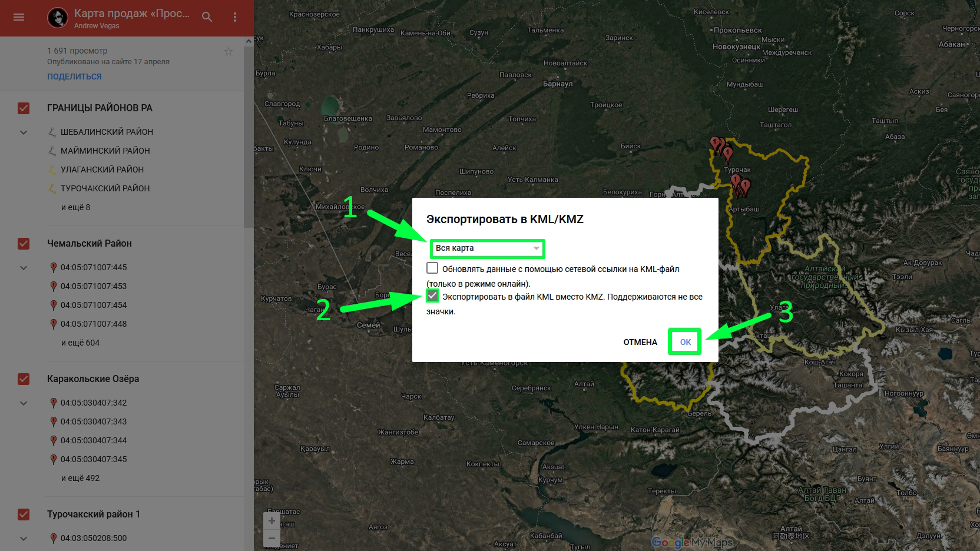The width and height of the screenshot is (980, 551).
Task: Click the pin icon for 04:05:030407:345
Action: click(x=53, y=460)
